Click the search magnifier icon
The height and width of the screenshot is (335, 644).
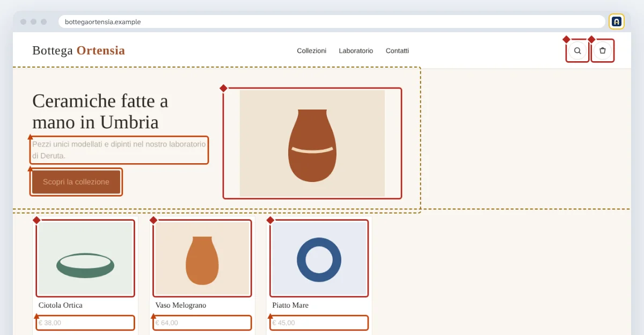point(577,50)
